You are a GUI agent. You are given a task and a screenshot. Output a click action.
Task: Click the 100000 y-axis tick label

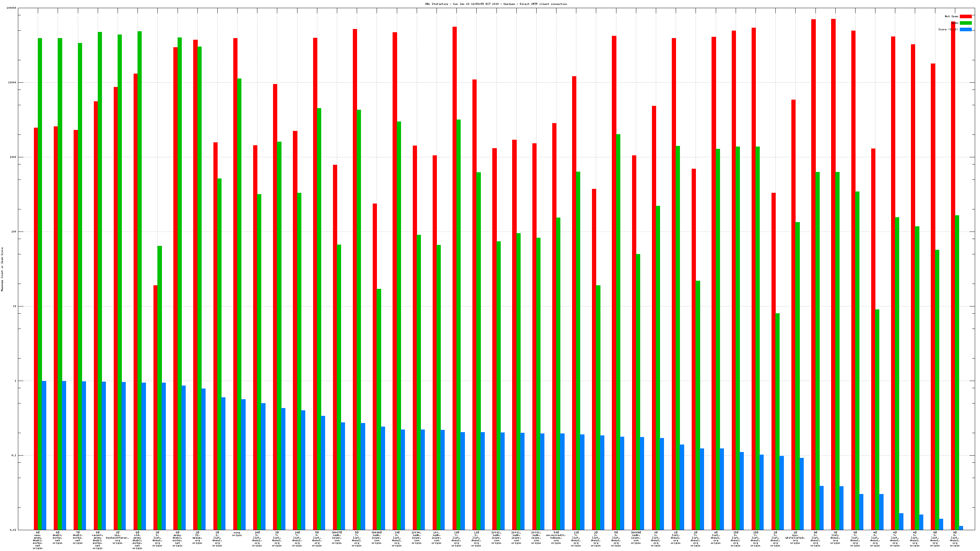(11, 8)
